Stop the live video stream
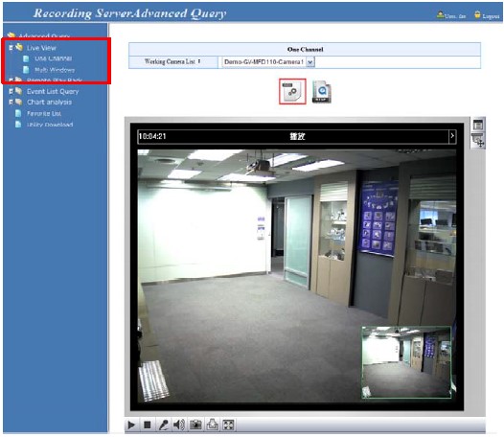Screen dimensions: 504x437 (x=148, y=425)
